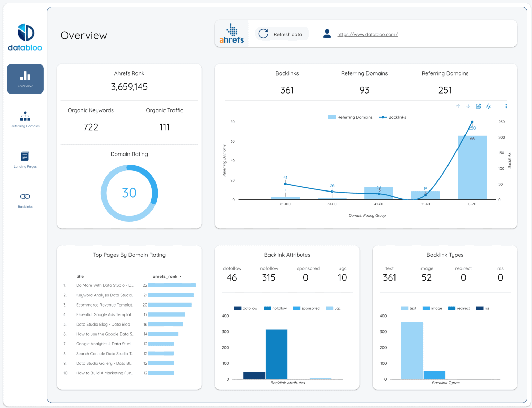This screenshot has width=532, height=408.
Task: Click the databloo logo
Action: 25,37
